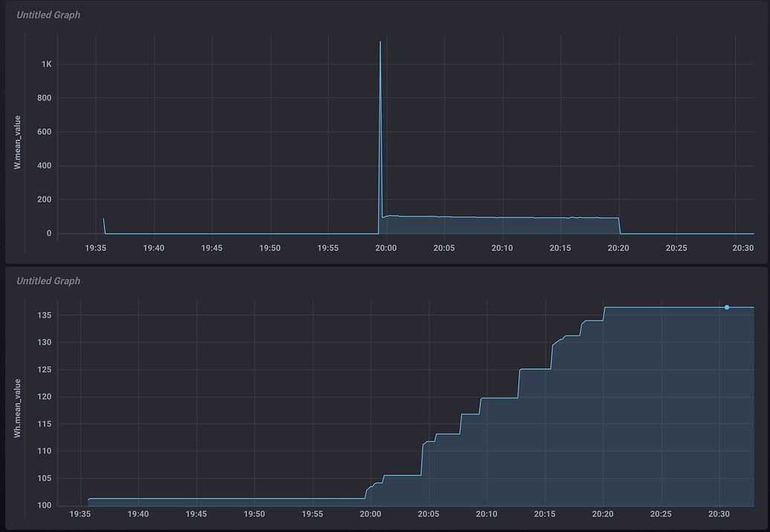
Task: Click the W.mean_value axis label
Action: tap(18, 141)
